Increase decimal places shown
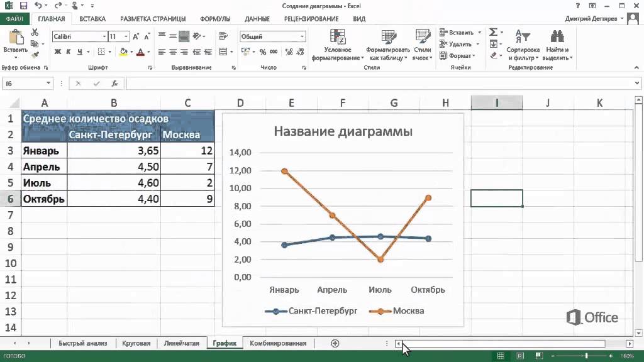The height and width of the screenshot is (362, 644). (289, 52)
